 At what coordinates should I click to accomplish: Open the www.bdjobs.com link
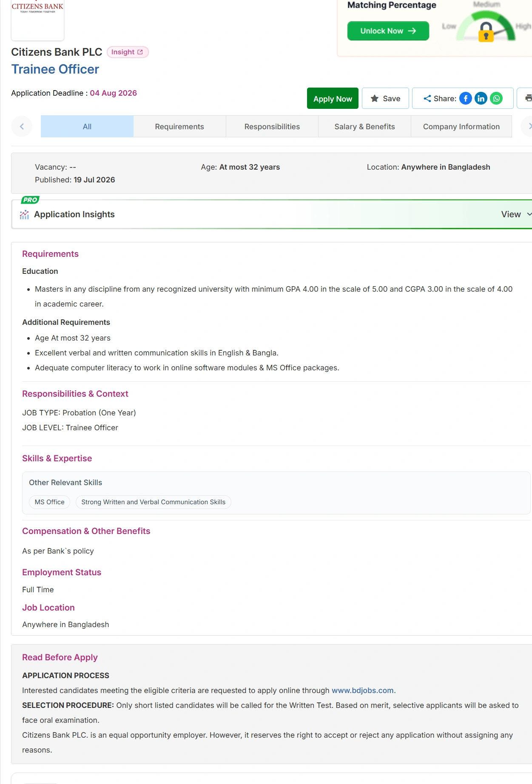364,690
